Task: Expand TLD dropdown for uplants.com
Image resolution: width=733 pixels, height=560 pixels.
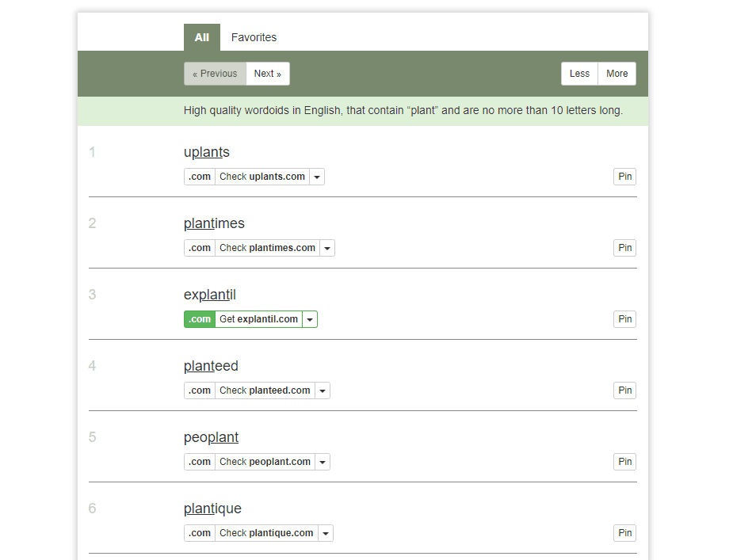Action: 317,176
